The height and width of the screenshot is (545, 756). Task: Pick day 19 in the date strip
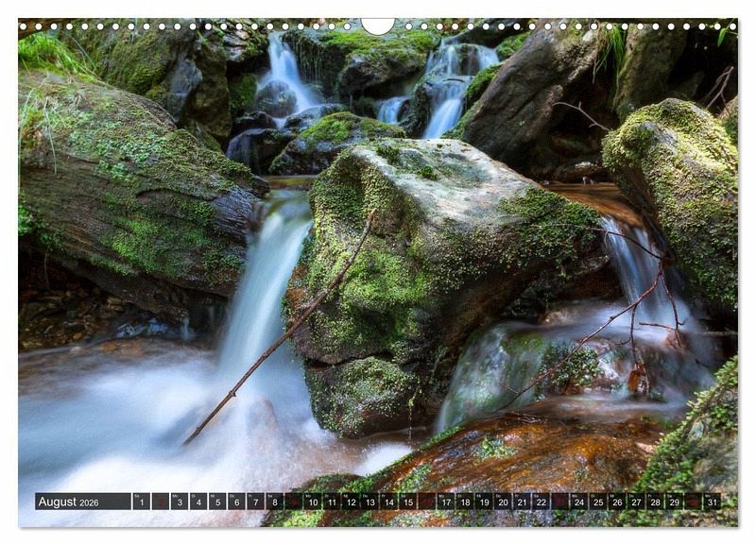[484, 502]
